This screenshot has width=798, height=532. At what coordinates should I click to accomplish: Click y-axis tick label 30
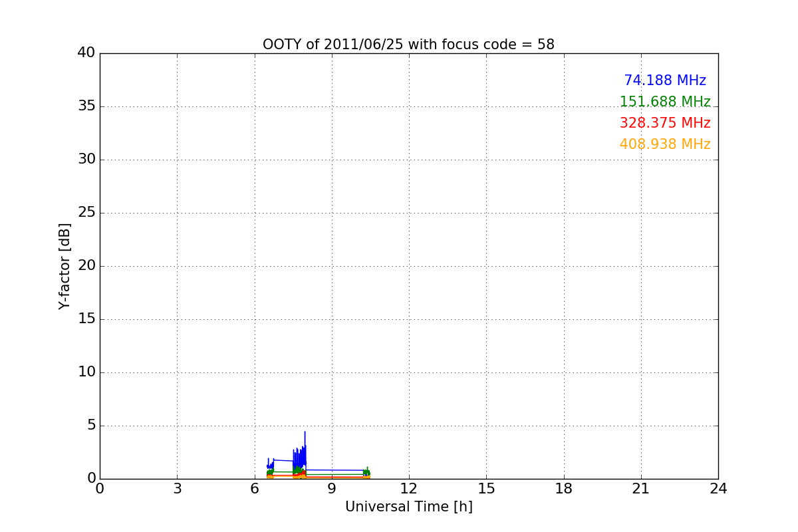coord(86,160)
